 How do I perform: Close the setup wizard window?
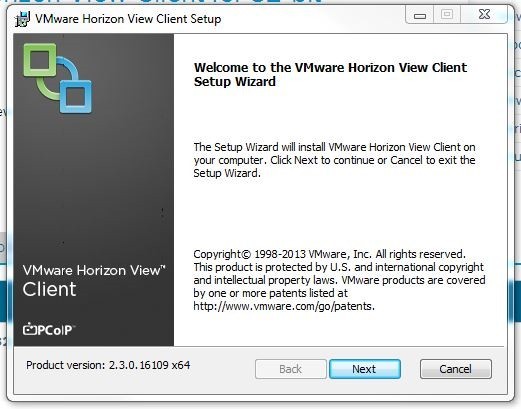pyautogui.click(x=484, y=15)
